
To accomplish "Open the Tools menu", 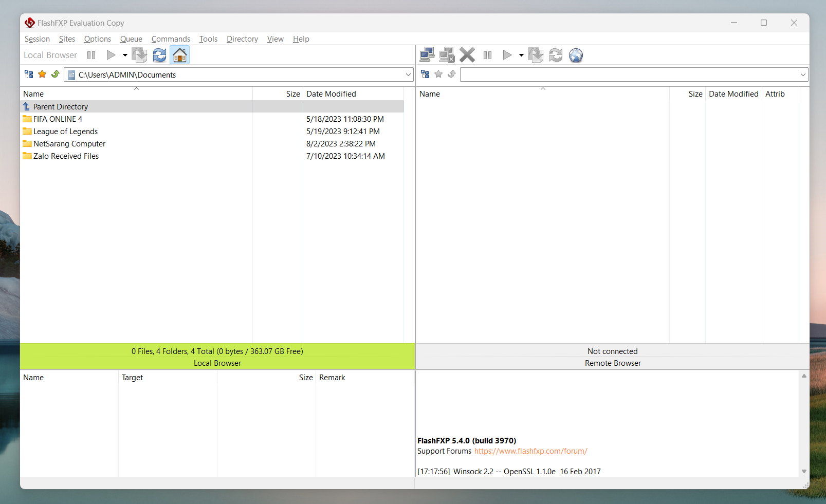I will pyautogui.click(x=208, y=39).
